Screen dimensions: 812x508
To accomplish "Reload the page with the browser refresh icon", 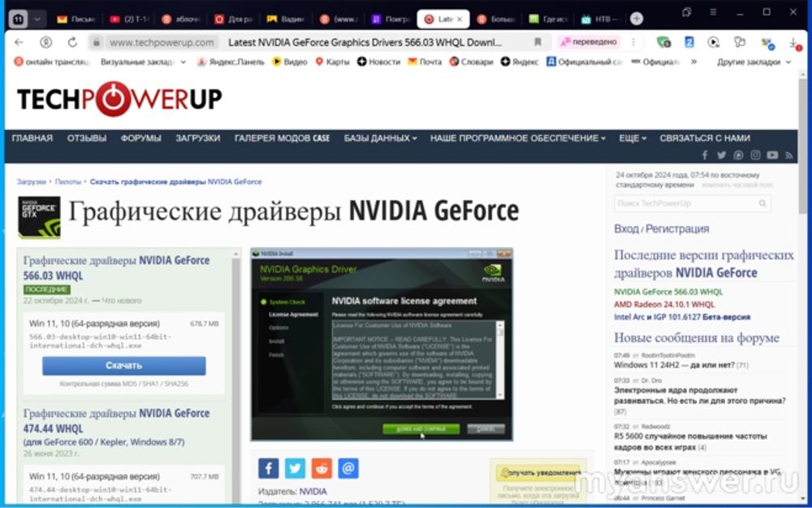I will tap(72, 42).
